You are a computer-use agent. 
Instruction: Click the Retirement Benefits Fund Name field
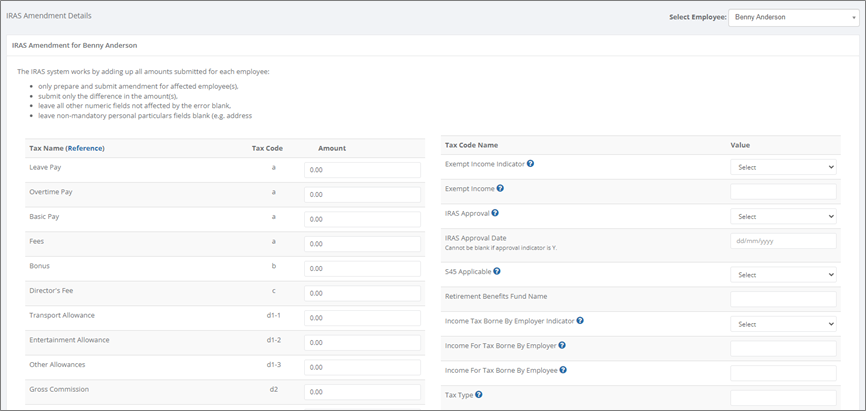783,299
